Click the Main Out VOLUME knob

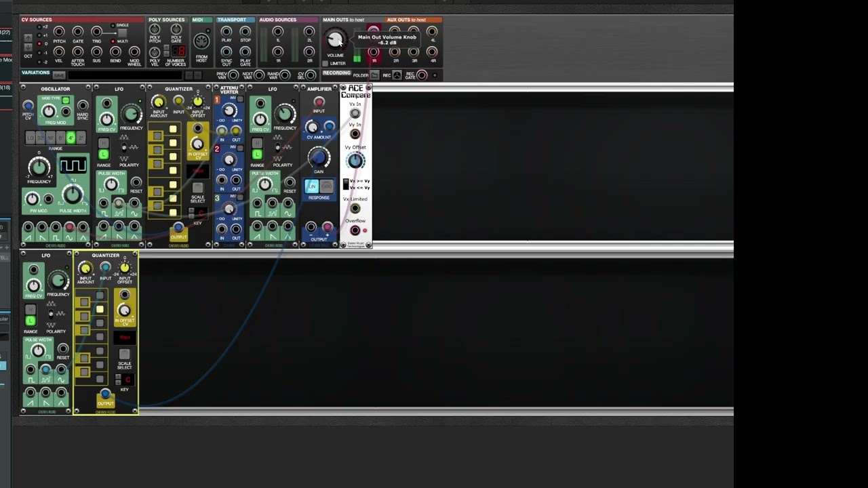[335, 39]
